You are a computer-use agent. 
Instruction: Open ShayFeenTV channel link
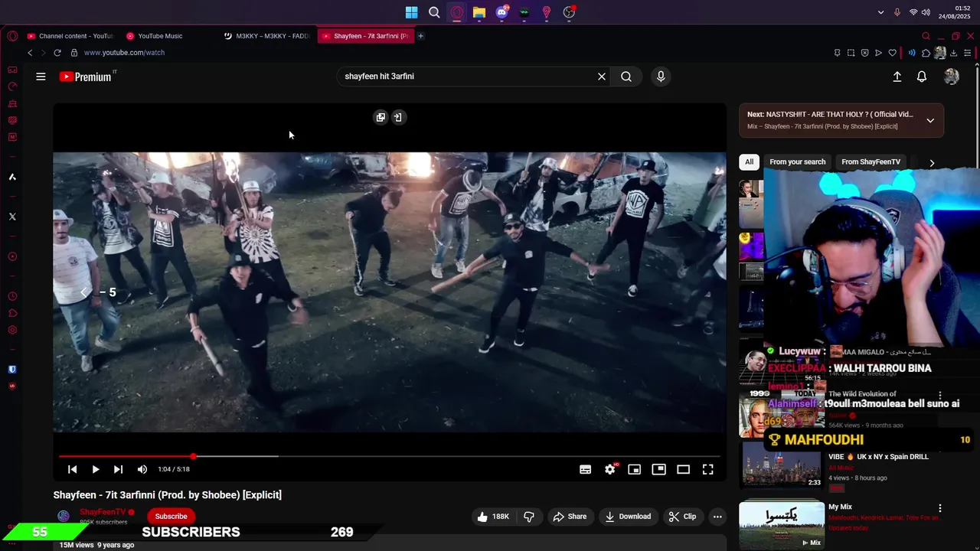point(103,512)
